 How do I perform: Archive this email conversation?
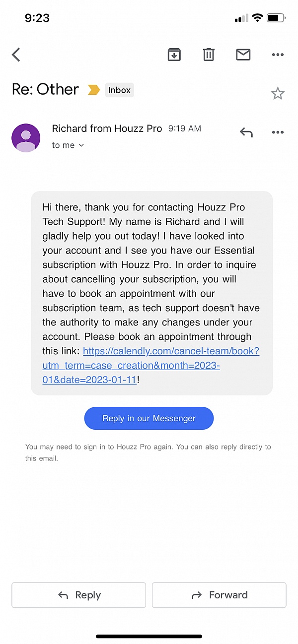pos(174,55)
